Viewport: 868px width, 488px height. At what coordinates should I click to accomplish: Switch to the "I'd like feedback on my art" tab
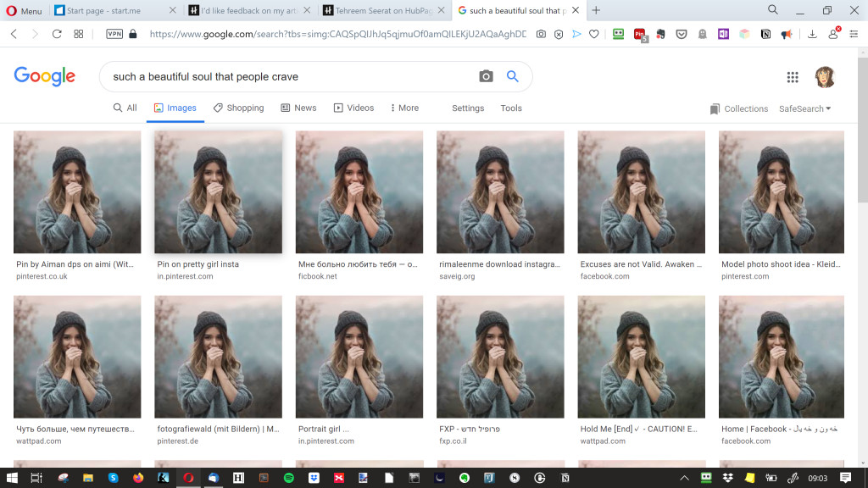click(x=242, y=10)
